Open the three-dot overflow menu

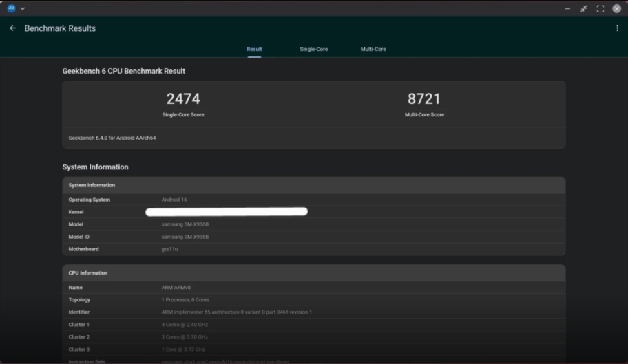tap(617, 28)
